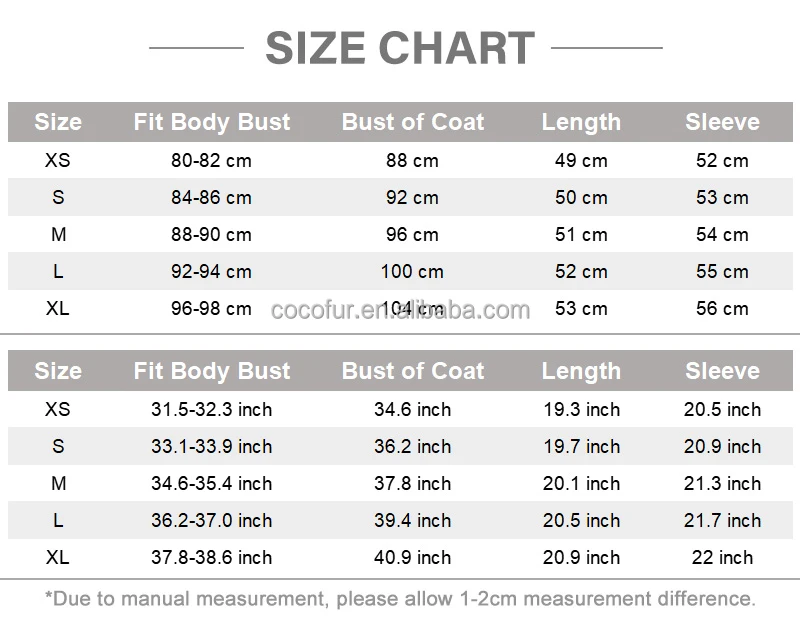The image size is (800, 617).
Task: Select the 36.2 inch bust of coat value
Action: [x=412, y=447]
